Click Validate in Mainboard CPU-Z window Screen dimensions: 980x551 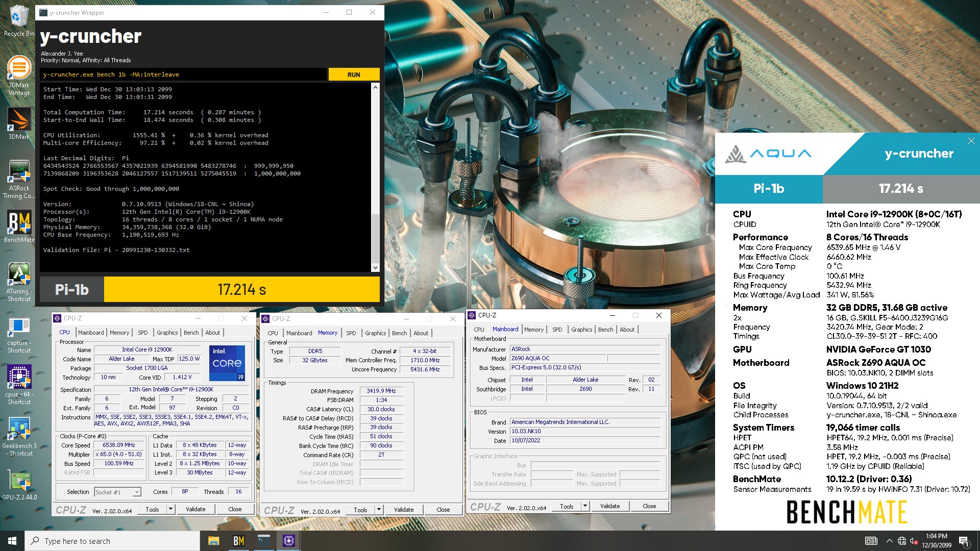point(610,506)
